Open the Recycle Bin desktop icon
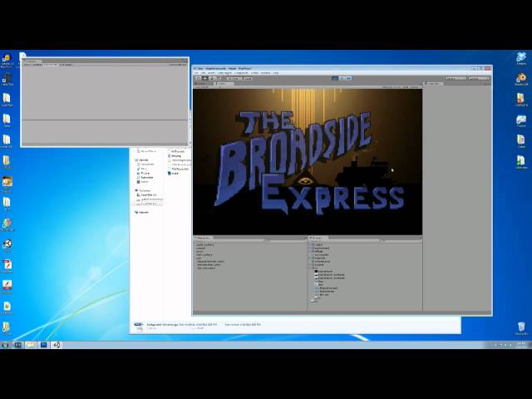Image resolution: width=532 pixels, height=399 pixels. point(521,329)
